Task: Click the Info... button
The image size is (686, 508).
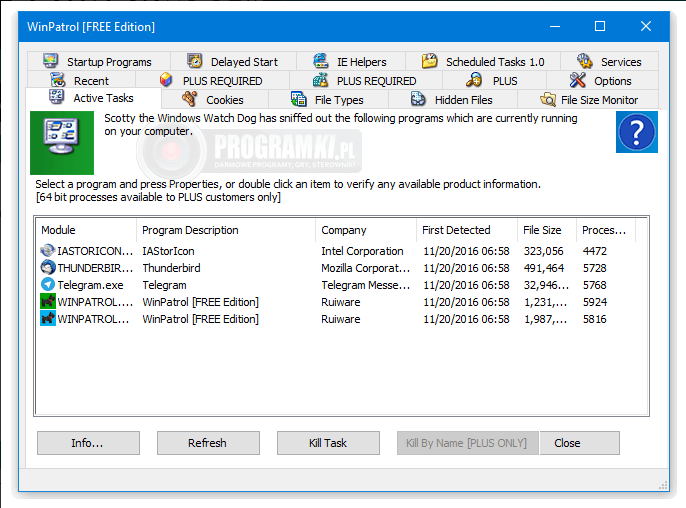Action: pos(88,443)
